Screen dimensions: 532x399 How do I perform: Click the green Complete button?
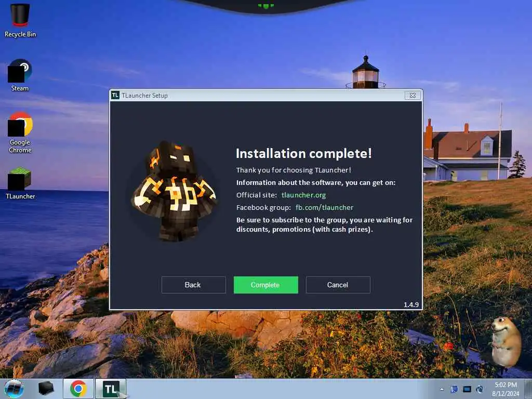[265, 285]
